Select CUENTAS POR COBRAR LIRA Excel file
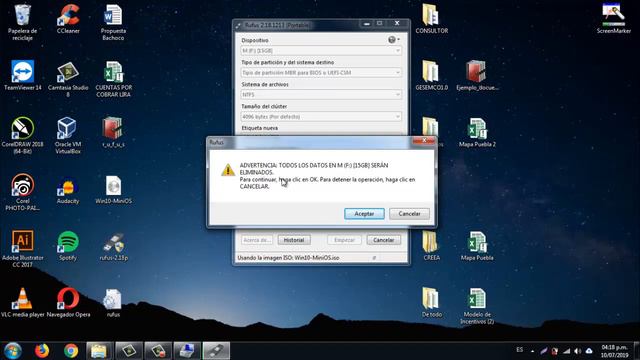 click(113, 79)
